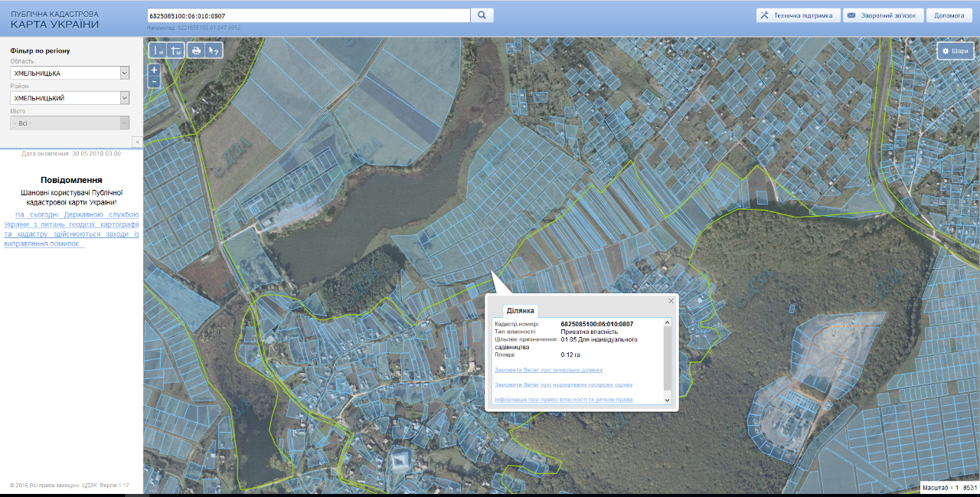Open the Місто dropdown
The width and height of the screenshot is (980, 497).
coord(70,123)
